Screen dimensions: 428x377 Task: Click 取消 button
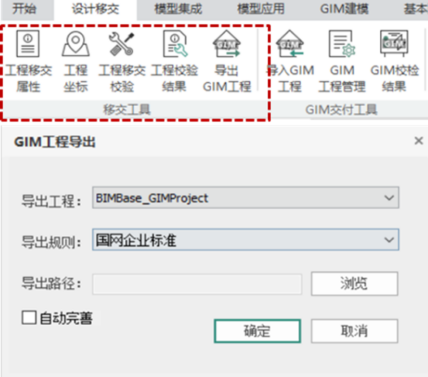coord(354,331)
